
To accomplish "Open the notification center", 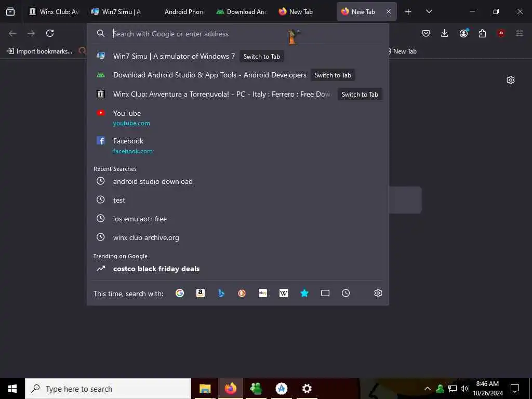I will tap(515, 389).
